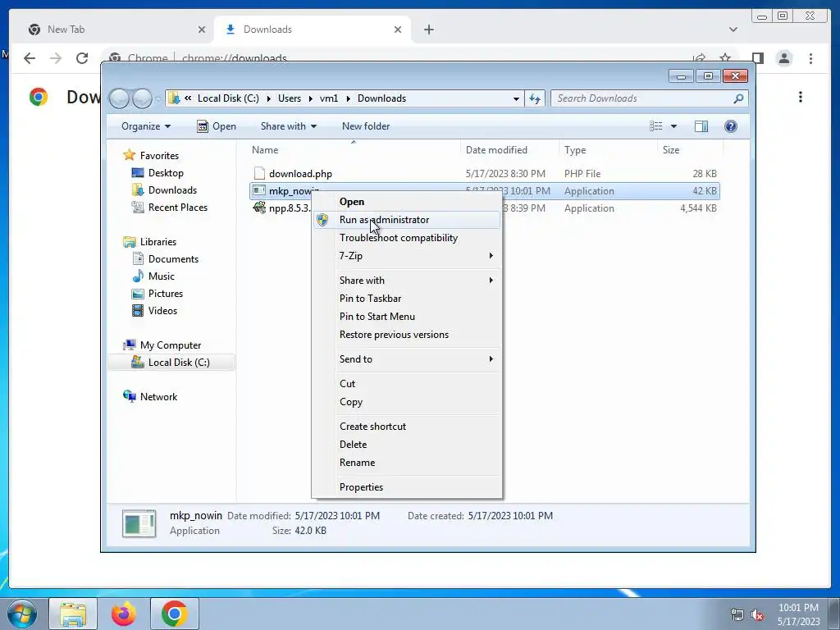Viewport: 840px width, 630px height.
Task: Sort by the Size column header
Action: coord(671,150)
